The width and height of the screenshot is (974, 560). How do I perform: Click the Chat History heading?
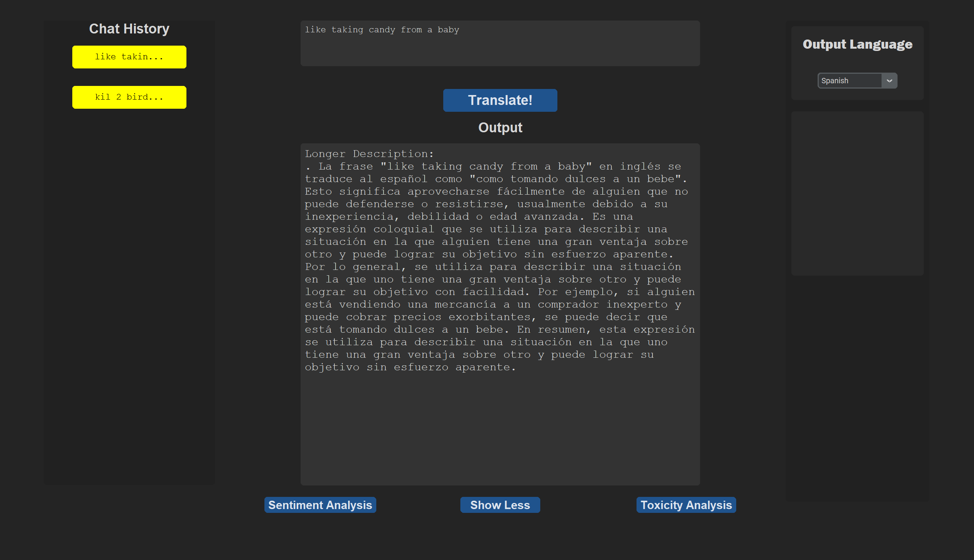129,29
